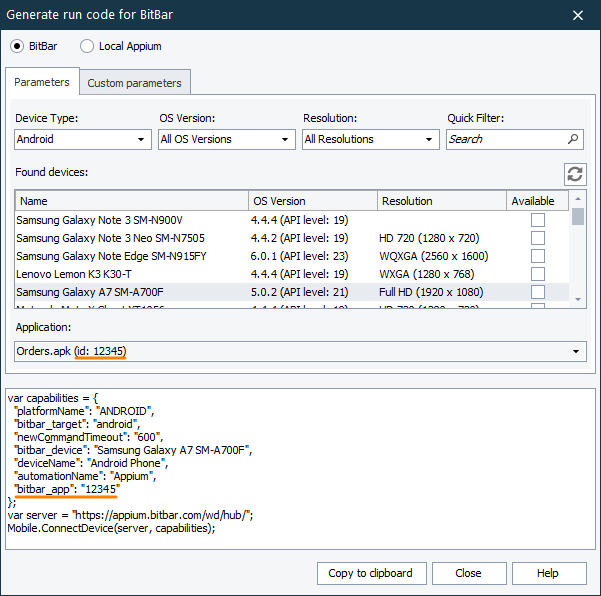
Task: Switch to the Custom parameters tab
Action: (135, 83)
